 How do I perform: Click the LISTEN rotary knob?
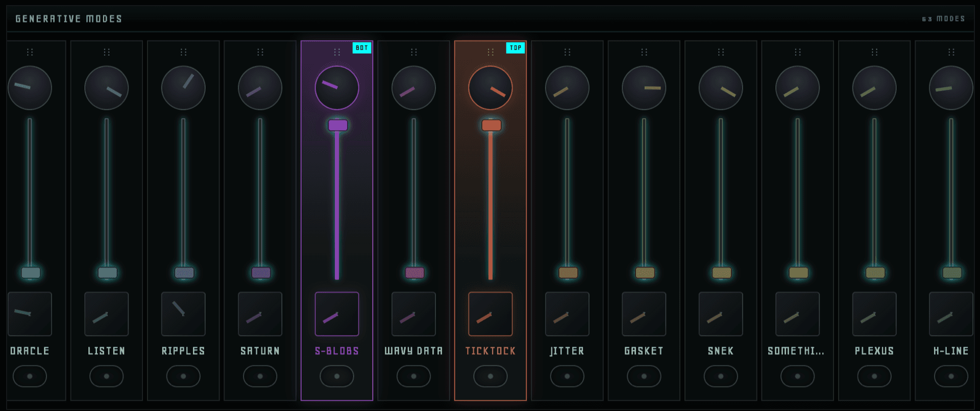[x=107, y=88]
